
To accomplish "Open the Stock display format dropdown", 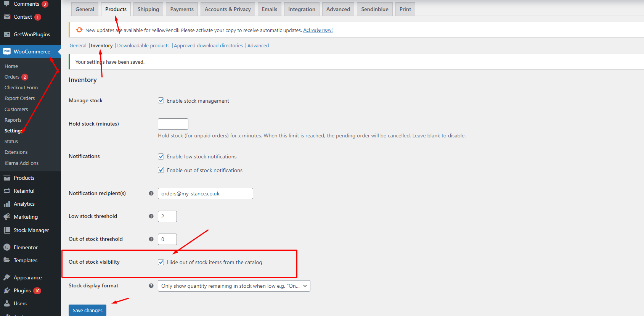I will 234,286.
